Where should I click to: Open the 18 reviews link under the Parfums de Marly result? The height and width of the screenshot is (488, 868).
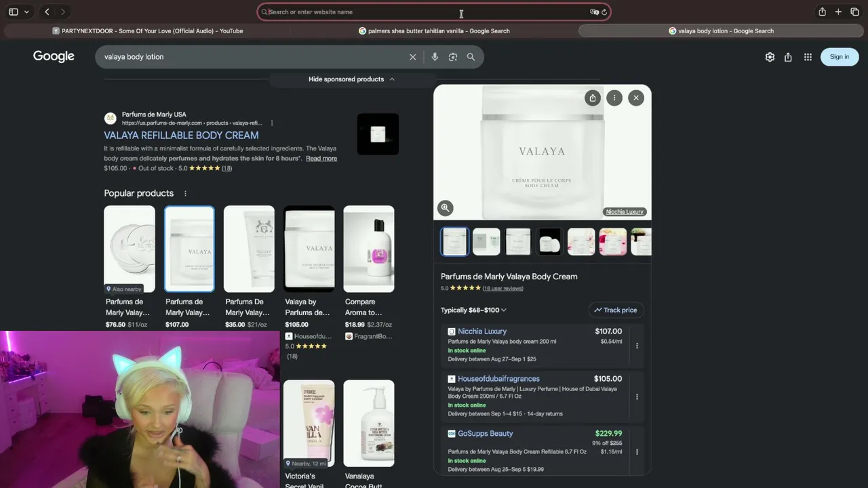tap(226, 168)
